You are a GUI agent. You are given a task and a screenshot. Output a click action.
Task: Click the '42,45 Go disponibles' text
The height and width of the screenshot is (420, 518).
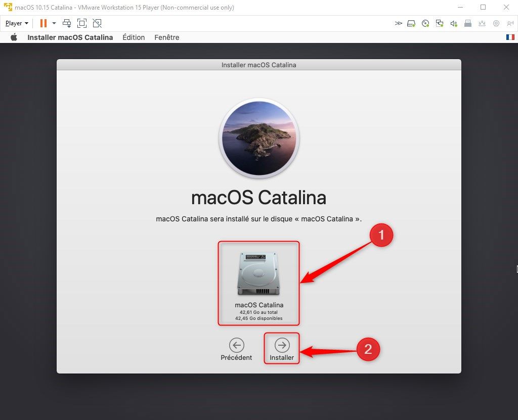258,318
